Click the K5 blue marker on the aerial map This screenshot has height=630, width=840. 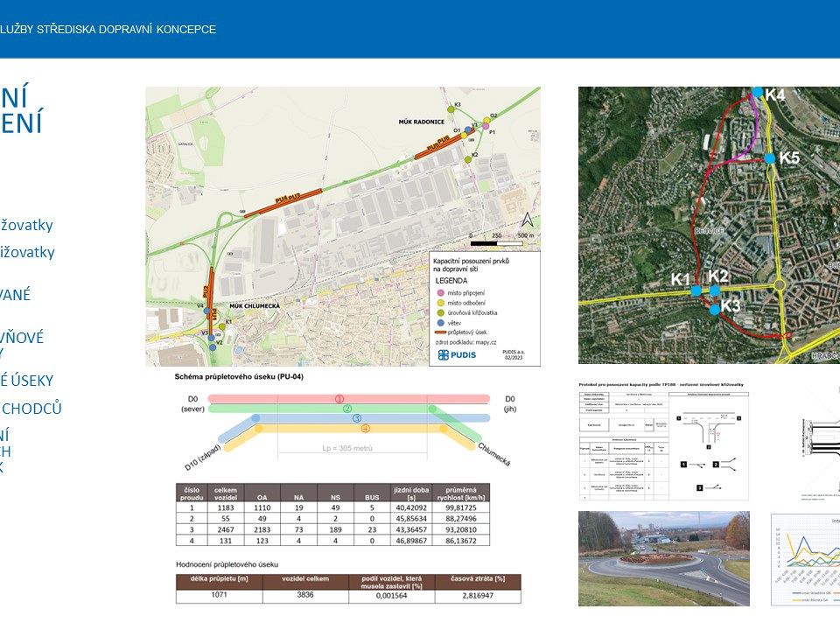(770, 158)
